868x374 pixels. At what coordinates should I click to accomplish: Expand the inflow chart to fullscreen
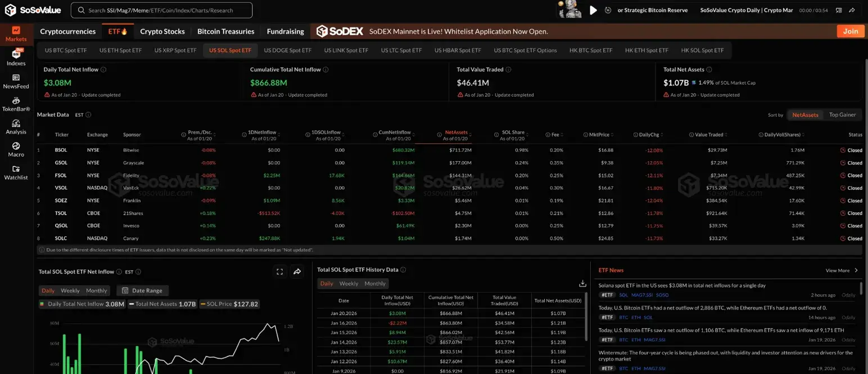(279, 271)
